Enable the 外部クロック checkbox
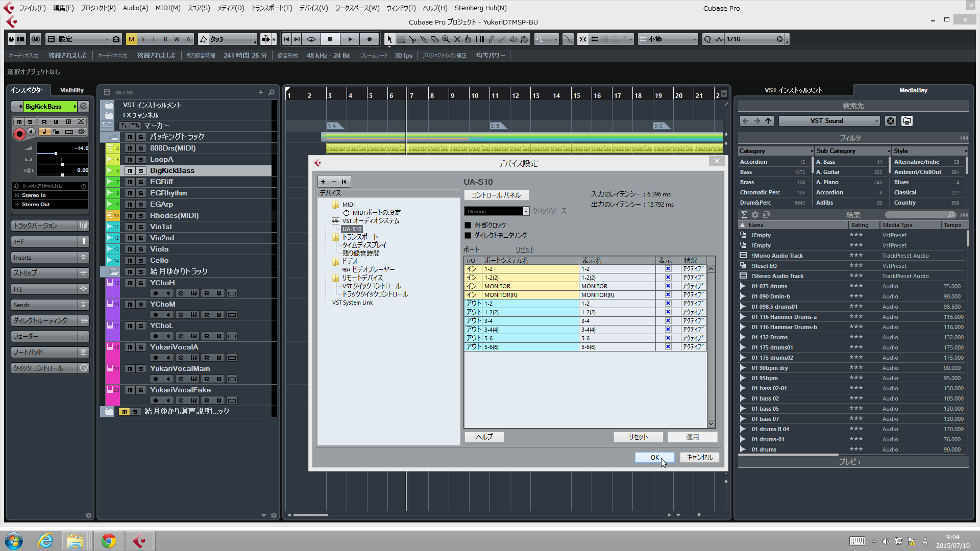This screenshot has height=551, width=980. pyautogui.click(x=468, y=225)
